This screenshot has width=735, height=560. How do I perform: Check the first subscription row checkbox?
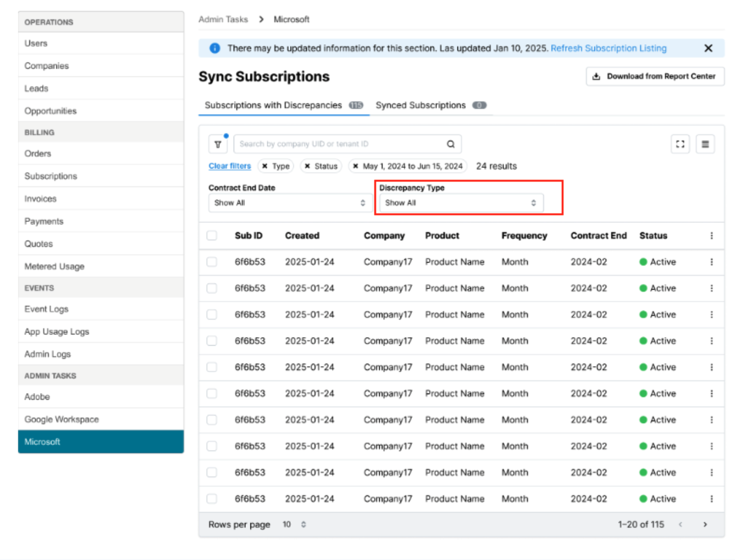212,262
